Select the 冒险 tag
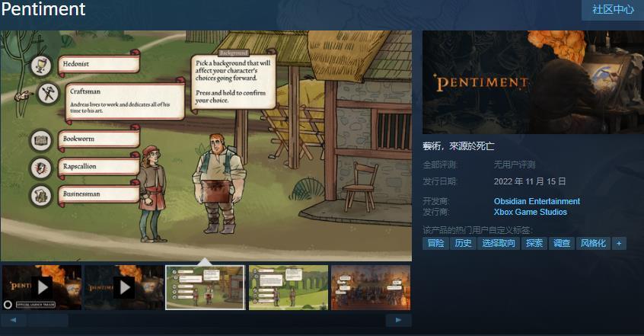This screenshot has height=336, width=644. pyautogui.click(x=435, y=244)
